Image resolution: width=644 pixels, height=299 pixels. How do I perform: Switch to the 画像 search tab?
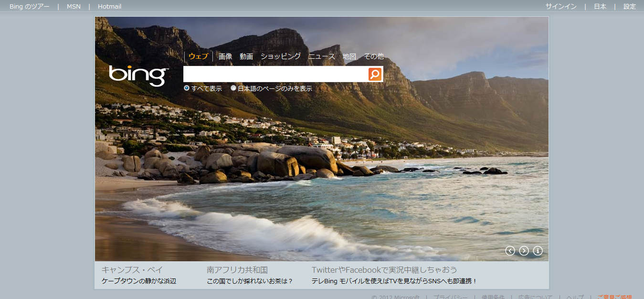coord(225,56)
